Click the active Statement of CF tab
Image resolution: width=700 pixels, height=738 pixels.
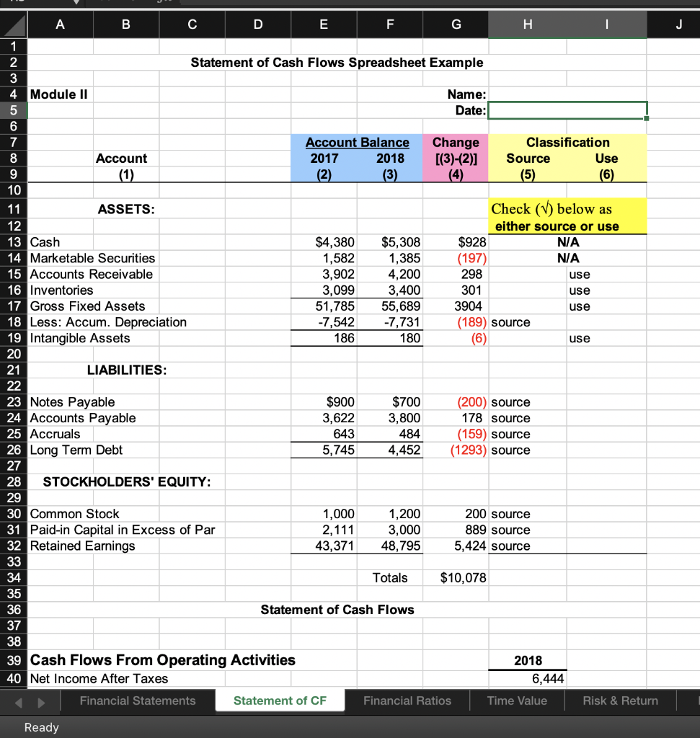click(280, 701)
